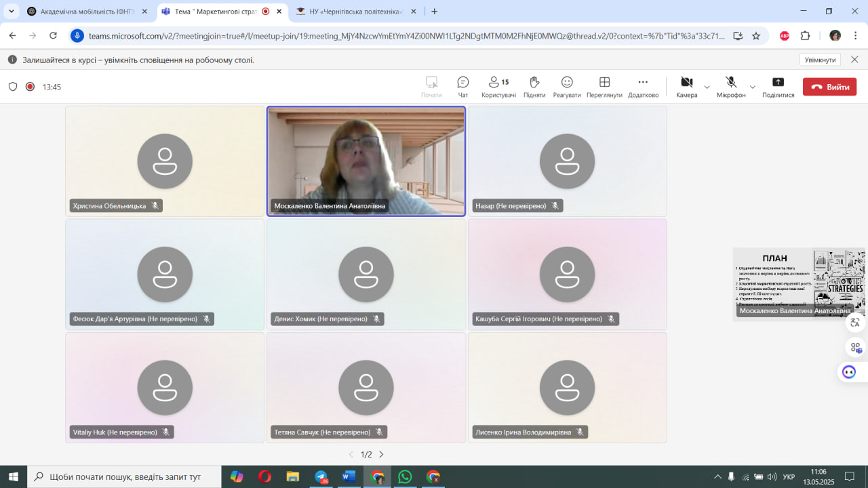Expand microphone options dropdown arrow
Screen dimensions: 868x488
753,87
